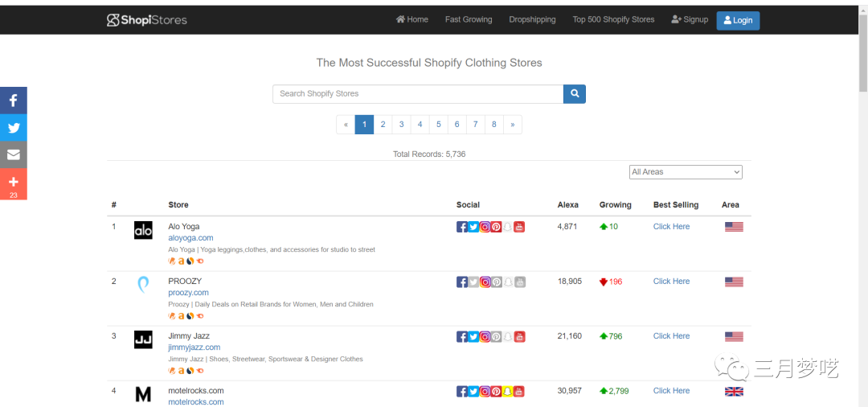The image size is (868, 407).
Task: Click the Alo Yoga store logo
Action: click(143, 230)
